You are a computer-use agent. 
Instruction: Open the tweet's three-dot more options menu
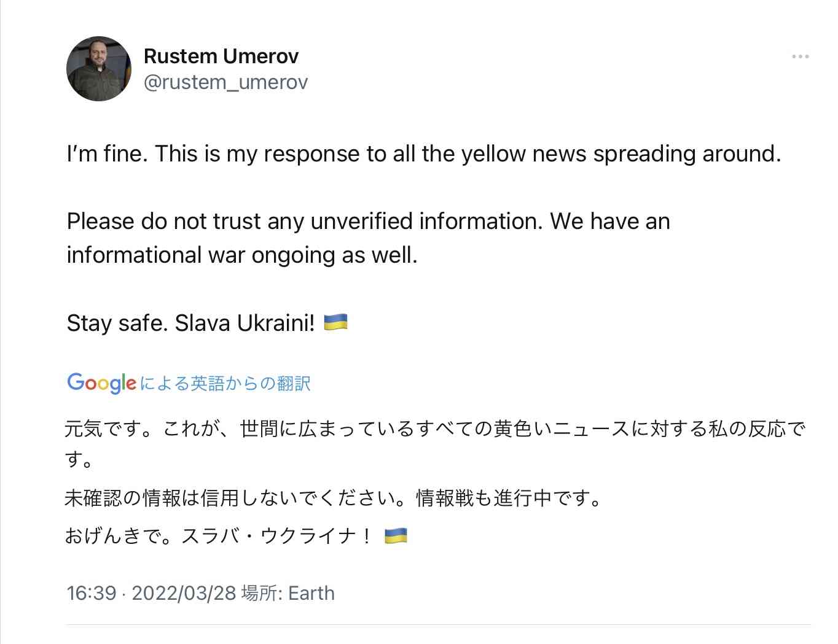point(800,56)
